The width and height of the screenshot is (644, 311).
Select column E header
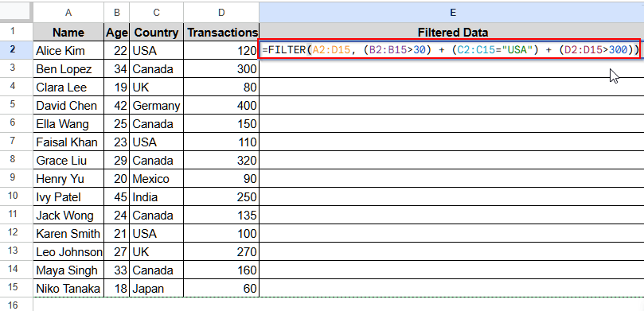[452, 13]
